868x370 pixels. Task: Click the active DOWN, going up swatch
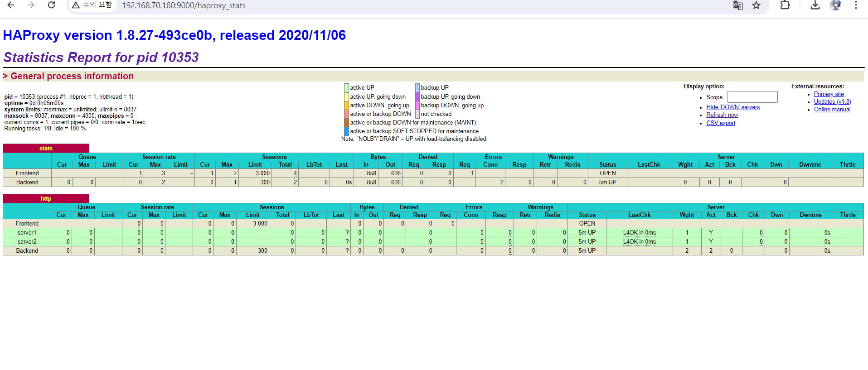[346, 105]
